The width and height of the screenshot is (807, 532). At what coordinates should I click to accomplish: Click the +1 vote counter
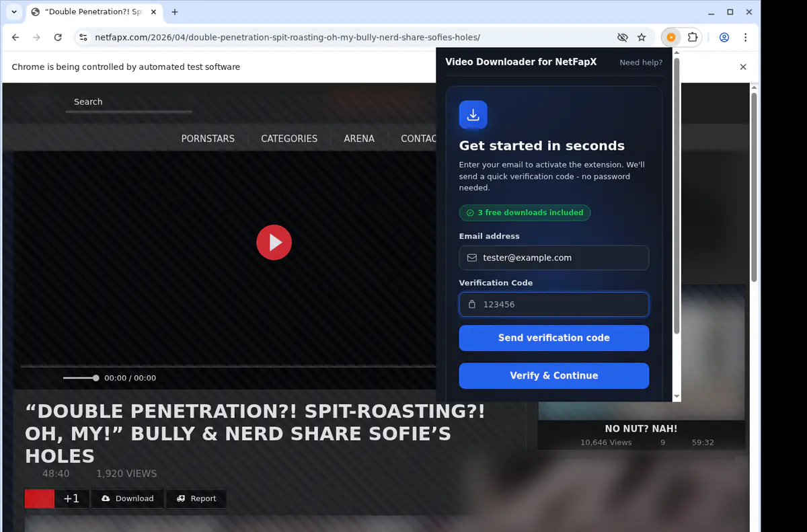(71, 498)
